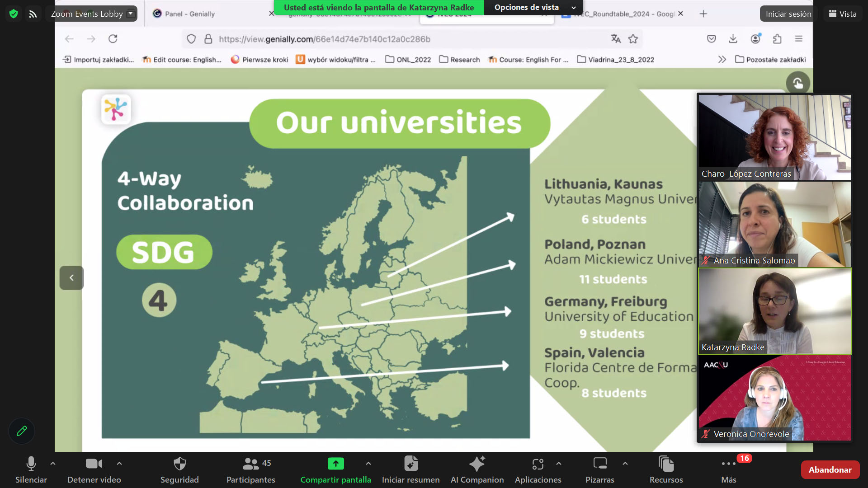Select Katarzyna Radke video tile
This screenshot has width=868, height=488.
pos(774,311)
